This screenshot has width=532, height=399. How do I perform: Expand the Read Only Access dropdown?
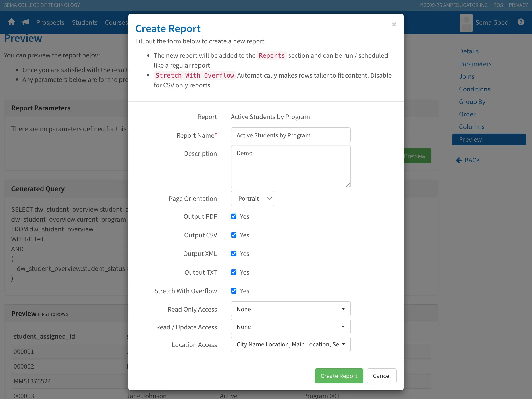(x=291, y=309)
